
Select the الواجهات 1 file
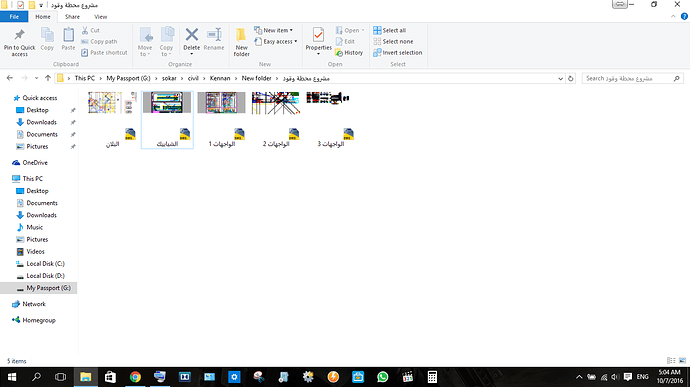click(221, 120)
